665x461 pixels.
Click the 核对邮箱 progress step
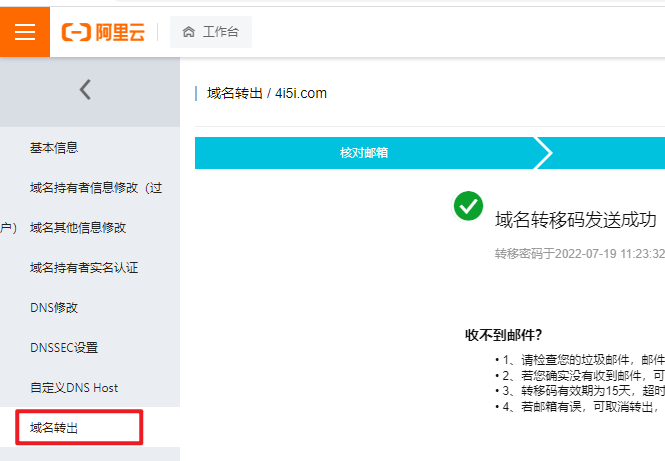pyautogui.click(x=364, y=153)
